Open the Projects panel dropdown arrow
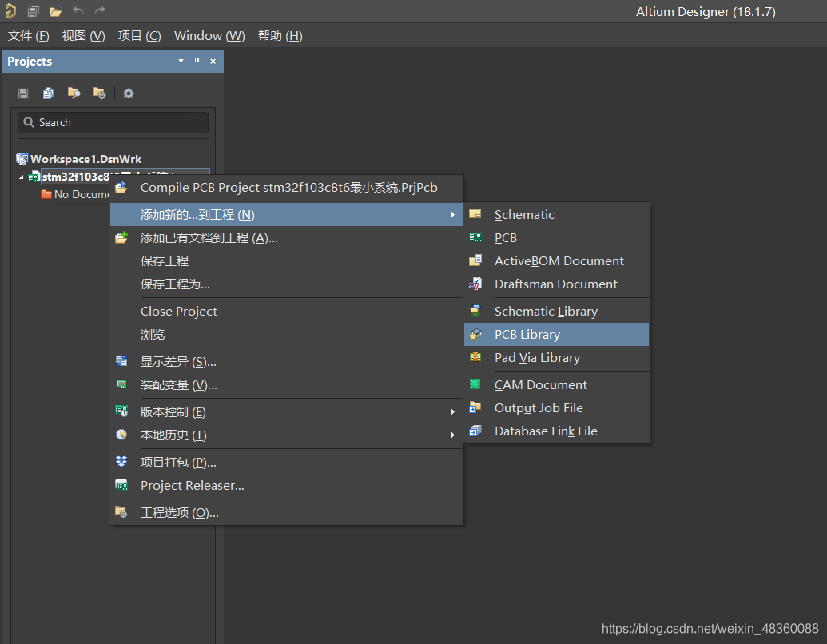Image resolution: width=827 pixels, height=644 pixels. pyautogui.click(x=181, y=62)
